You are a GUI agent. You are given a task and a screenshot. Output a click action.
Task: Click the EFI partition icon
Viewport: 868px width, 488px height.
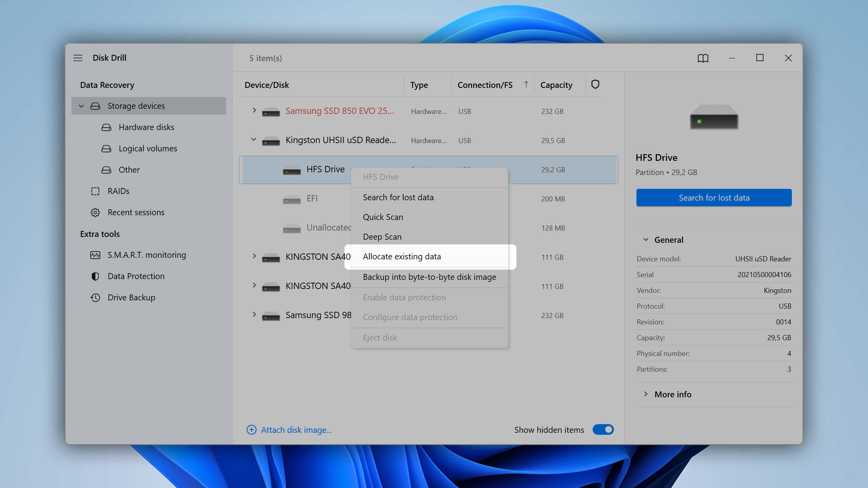[292, 199]
